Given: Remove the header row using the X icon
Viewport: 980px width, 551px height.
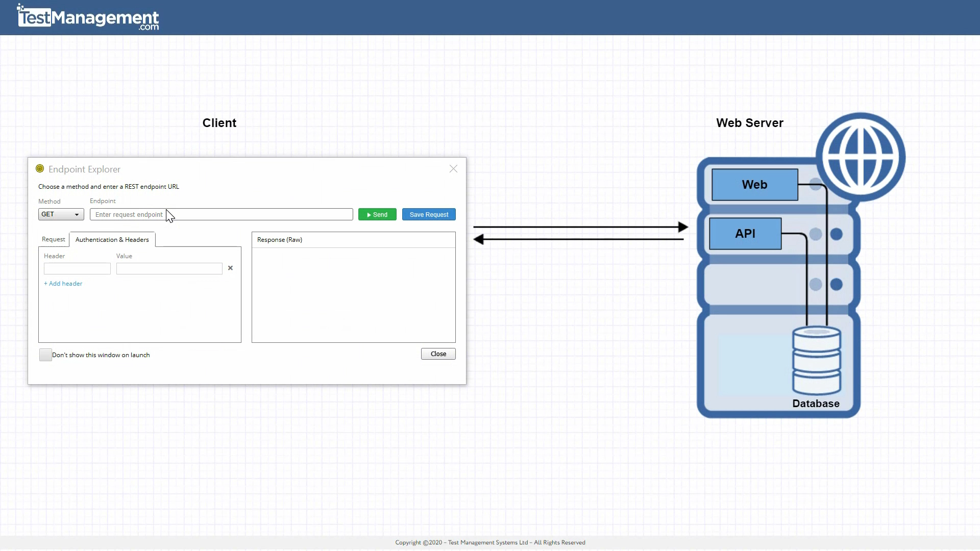Looking at the screenshot, I should coord(230,268).
